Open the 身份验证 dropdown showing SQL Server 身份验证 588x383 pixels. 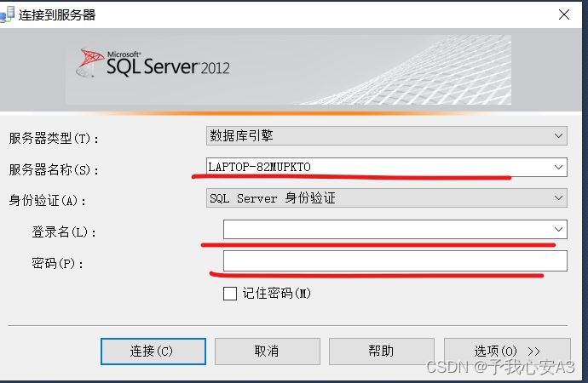387,198
